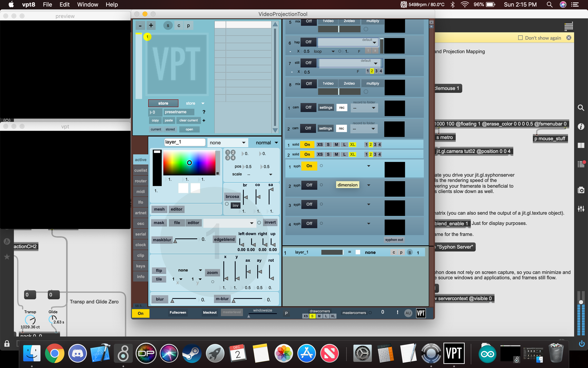Click the minus button to remove a layer
588x368 pixels.
(140, 26)
